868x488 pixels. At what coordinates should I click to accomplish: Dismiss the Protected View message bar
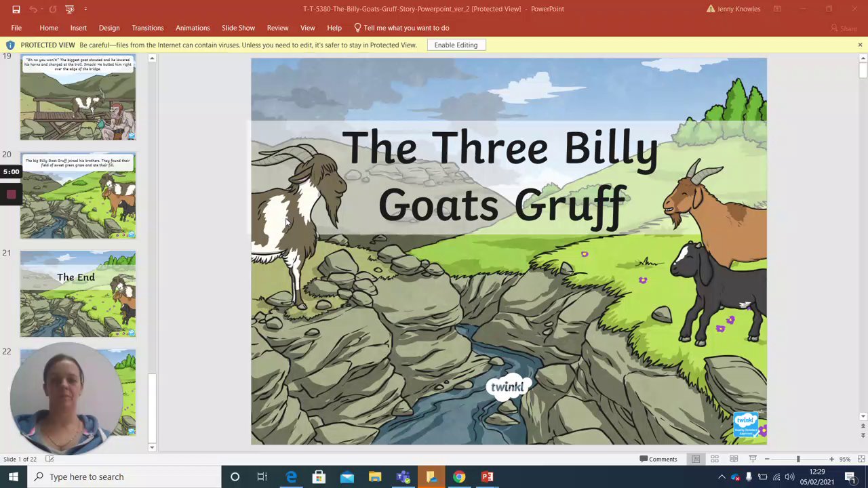click(x=860, y=45)
